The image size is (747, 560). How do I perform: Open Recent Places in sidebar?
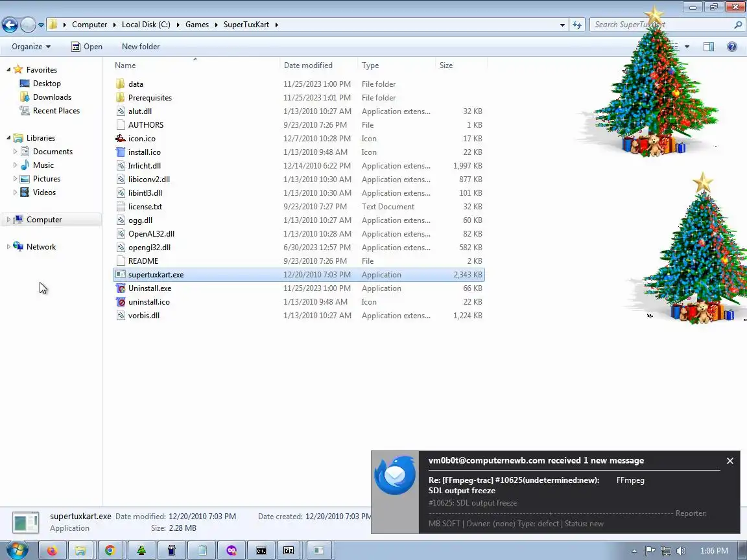pos(56,111)
